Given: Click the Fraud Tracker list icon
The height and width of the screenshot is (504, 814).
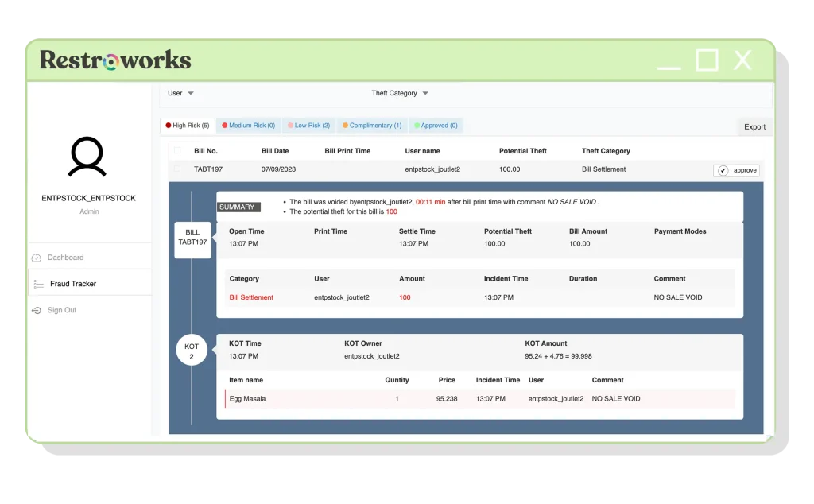Looking at the screenshot, I should click(38, 283).
